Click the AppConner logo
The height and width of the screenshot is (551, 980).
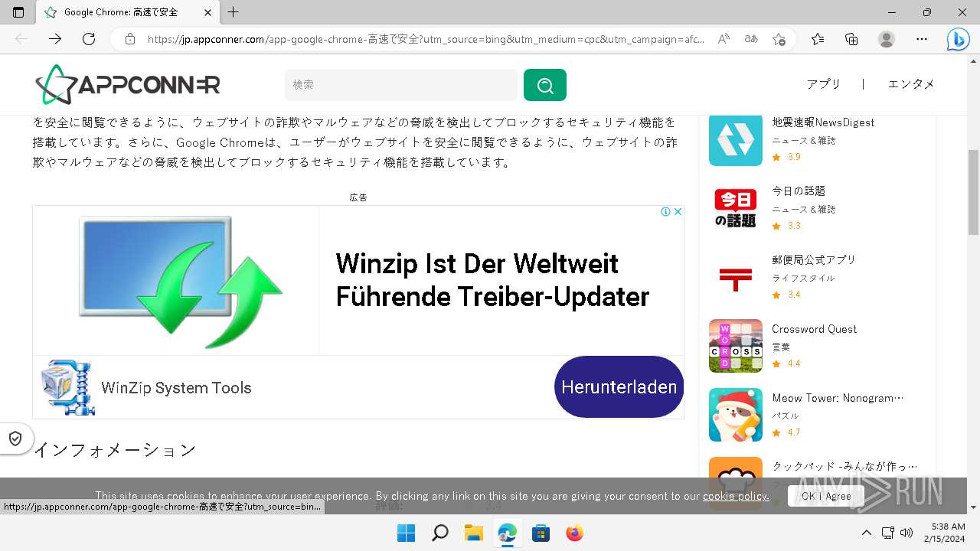128,84
